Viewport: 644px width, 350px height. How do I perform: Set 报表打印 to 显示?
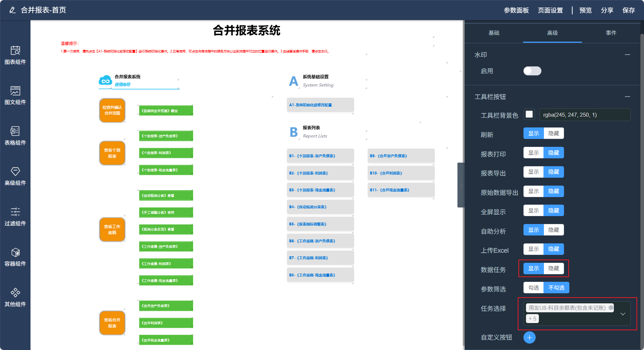(533, 153)
